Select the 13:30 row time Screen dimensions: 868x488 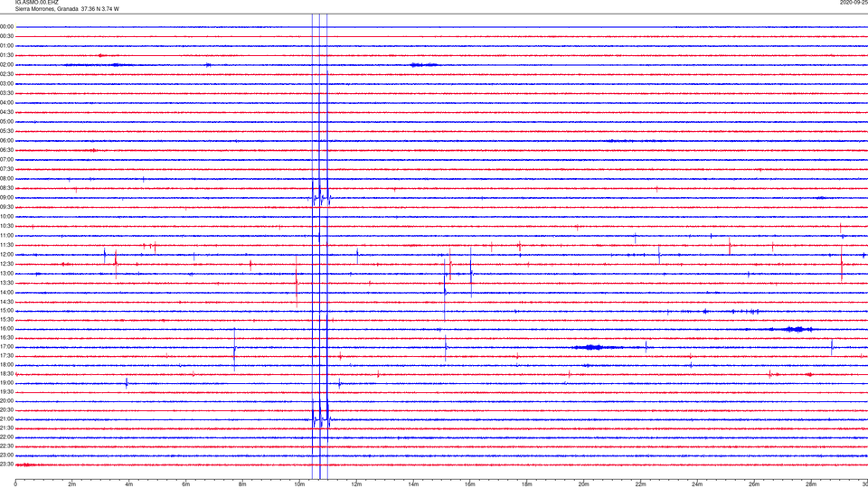point(7,283)
